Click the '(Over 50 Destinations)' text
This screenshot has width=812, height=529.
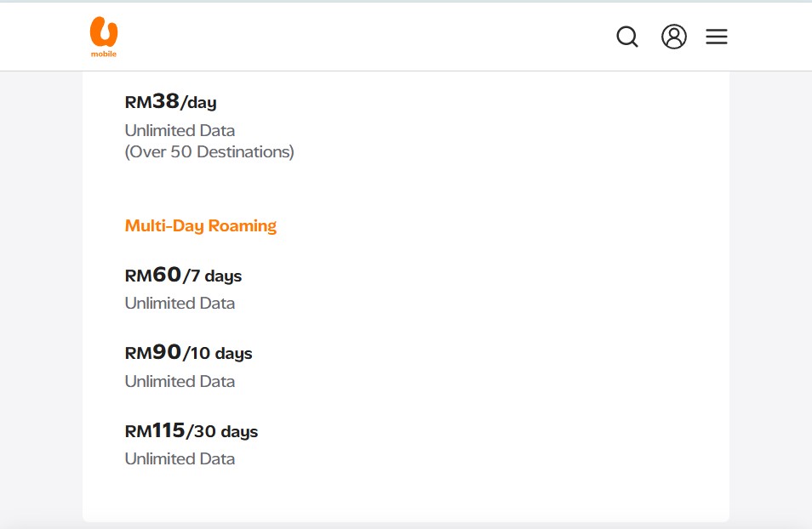pos(209,152)
